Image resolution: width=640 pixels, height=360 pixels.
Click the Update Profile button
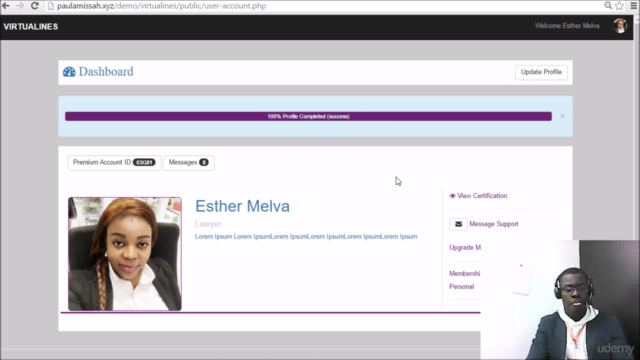coord(541,72)
